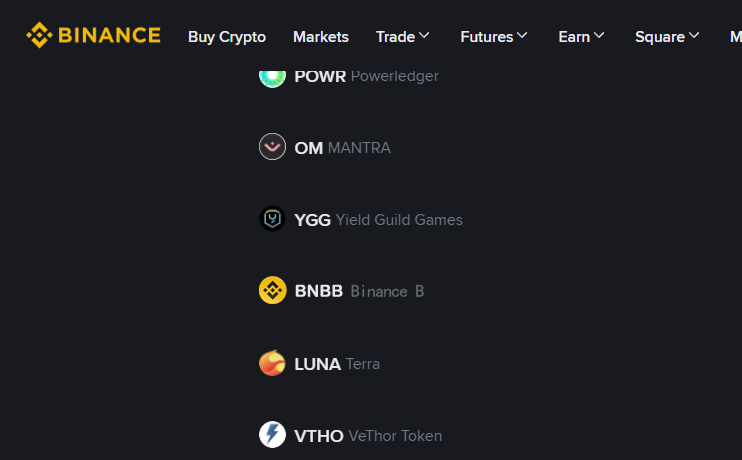742x460 pixels.
Task: Select the OM MANTRA listing
Action: [x=342, y=148]
